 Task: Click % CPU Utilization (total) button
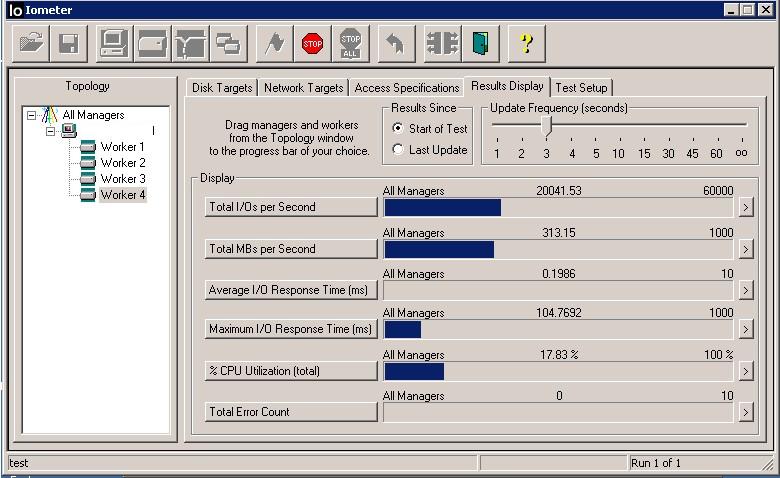click(x=291, y=371)
